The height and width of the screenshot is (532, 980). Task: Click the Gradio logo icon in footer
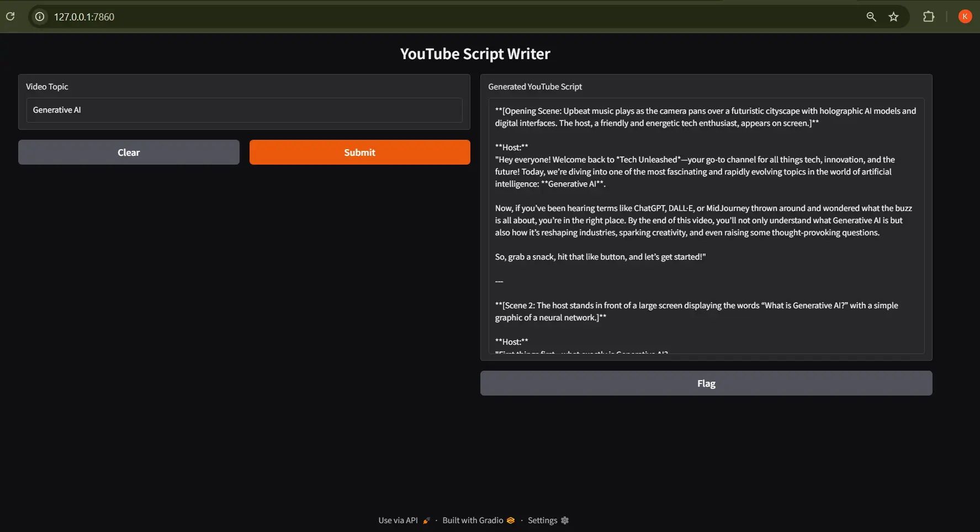pos(511,520)
